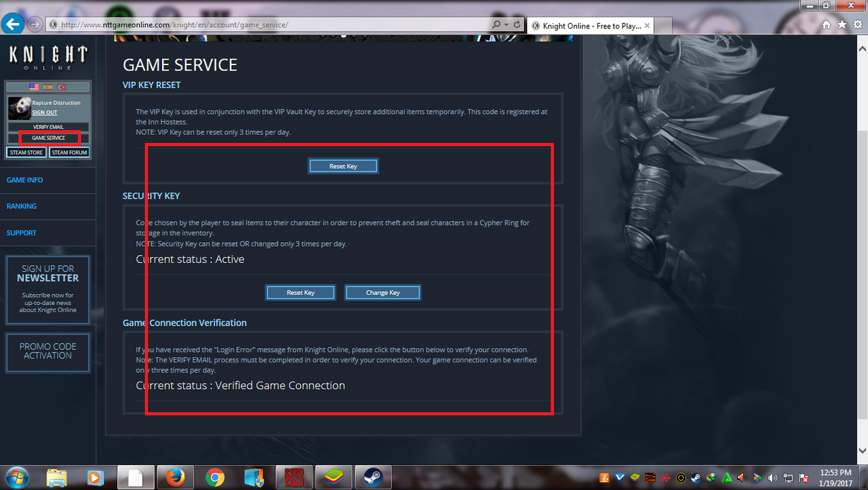
Task: Click the SIGN OUT link
Action: click(x=45, y=113)
